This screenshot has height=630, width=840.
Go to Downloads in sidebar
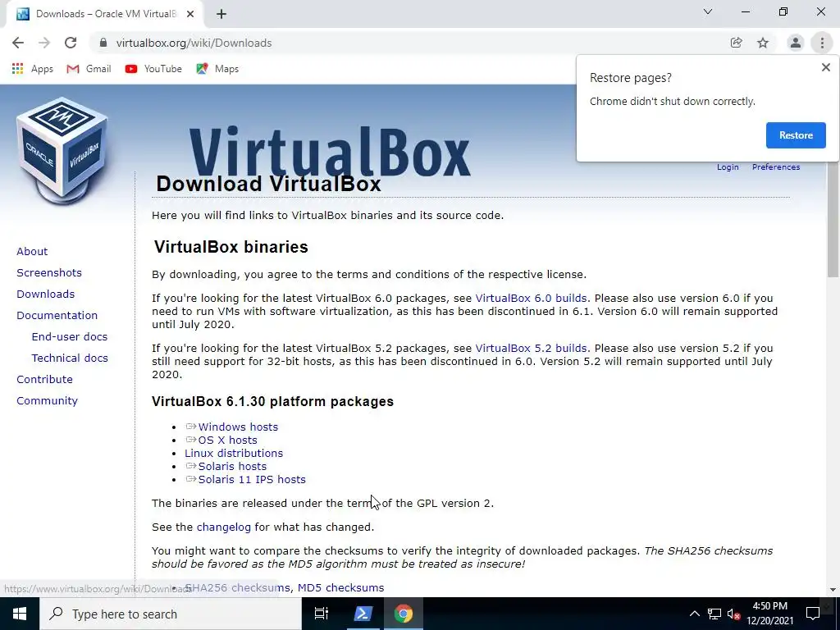(x=46, y=294)
